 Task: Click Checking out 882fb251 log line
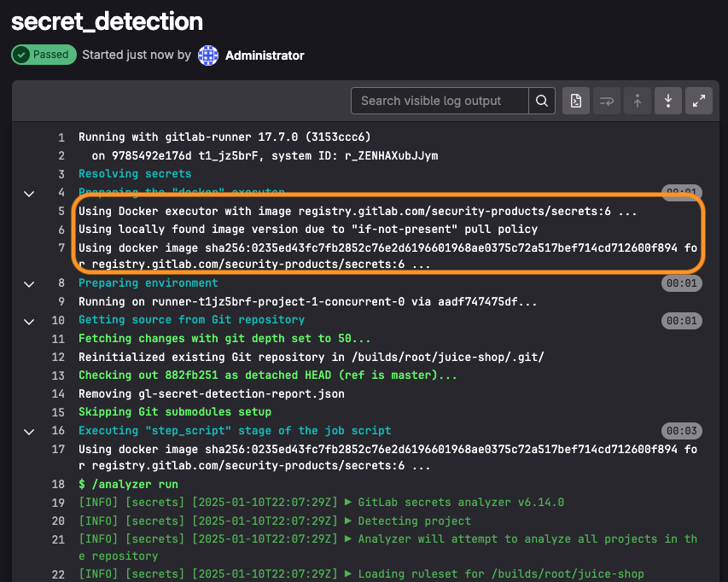(x=267, y=375)
